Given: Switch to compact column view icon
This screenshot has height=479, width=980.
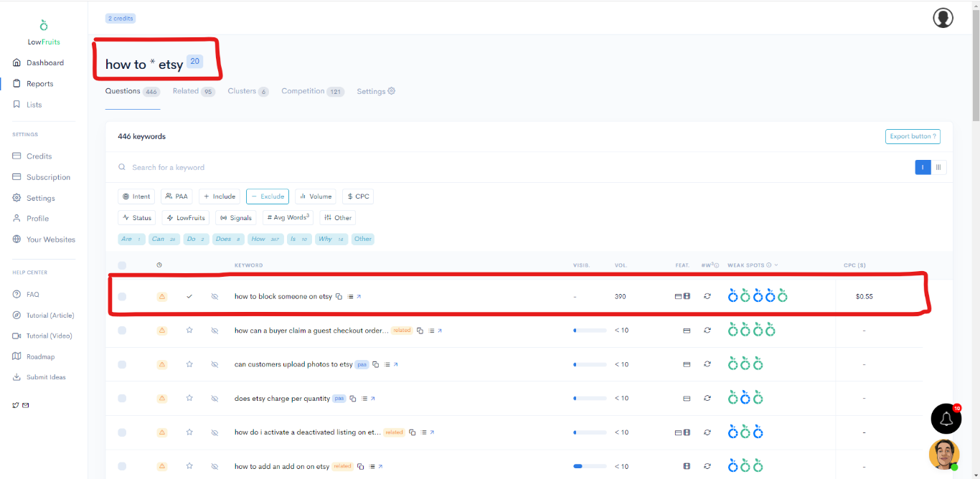Looking at the screenshot, I should 939,167.
